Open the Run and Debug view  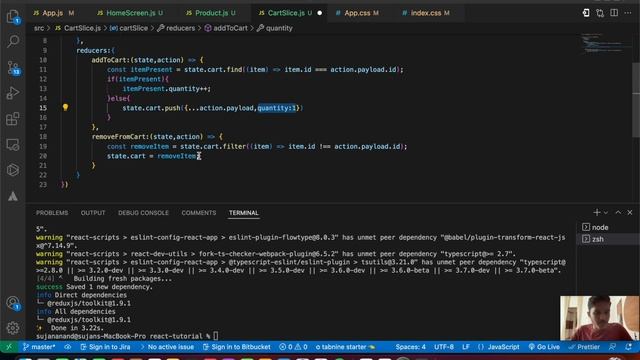point(13,93)
